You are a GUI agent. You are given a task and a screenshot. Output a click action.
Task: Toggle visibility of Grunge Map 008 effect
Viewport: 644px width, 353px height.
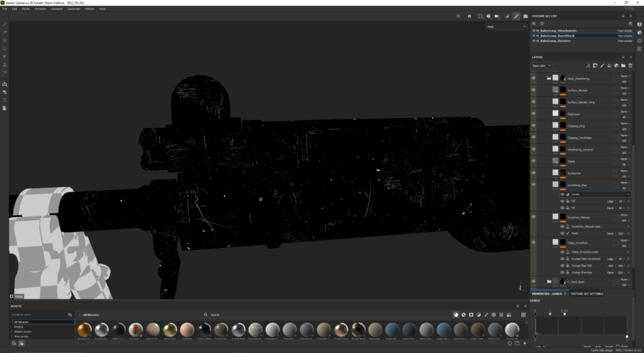pyautogui.click(x=562, y=266)
